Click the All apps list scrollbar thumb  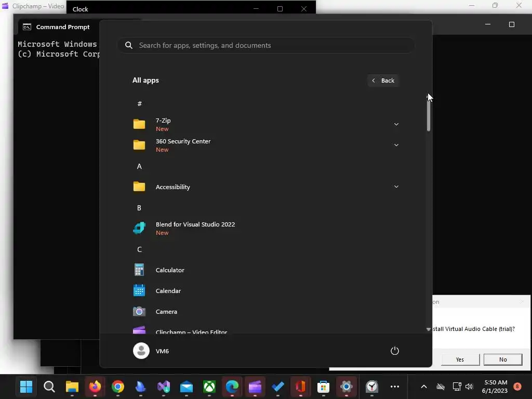428,115
